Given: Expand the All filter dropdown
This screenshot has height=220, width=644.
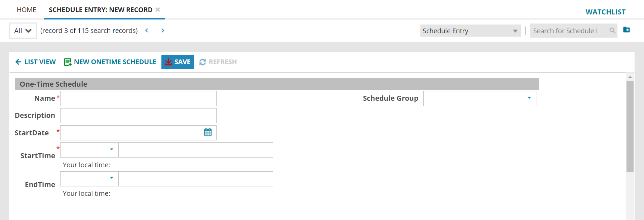Looking at the screenshot, I should pos(23,31).
